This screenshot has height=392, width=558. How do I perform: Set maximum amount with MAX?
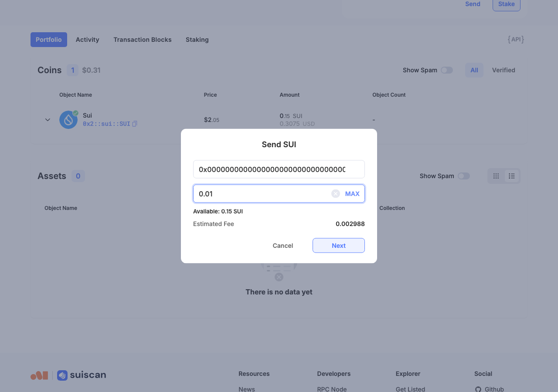pyautogui.click(x=352, y=194)
